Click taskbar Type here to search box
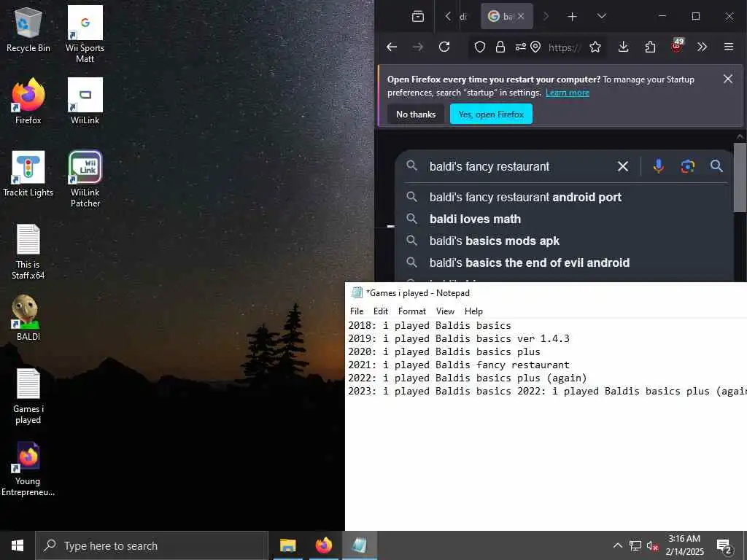Screen dimensions: 747x560 pos(152,545)
